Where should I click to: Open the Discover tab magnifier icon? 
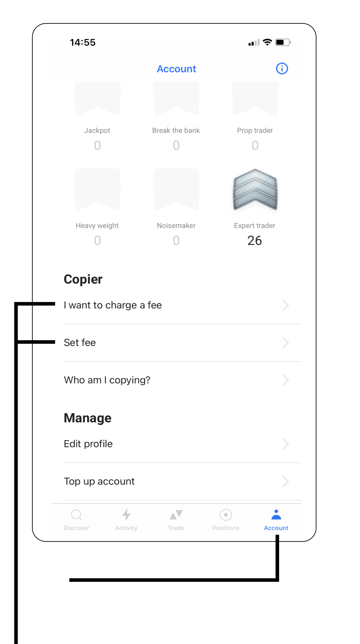coord(76,515)
